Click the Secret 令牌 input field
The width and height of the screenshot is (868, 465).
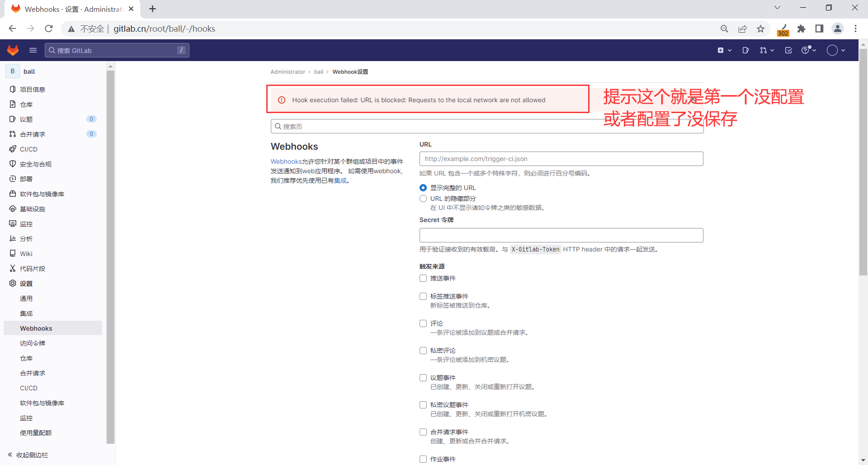coord(561,235)
